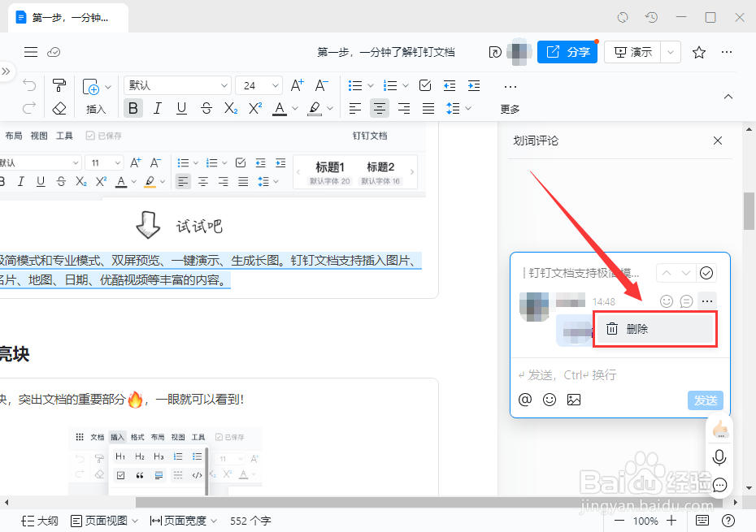Attach image to comment reply

point(574,400)
